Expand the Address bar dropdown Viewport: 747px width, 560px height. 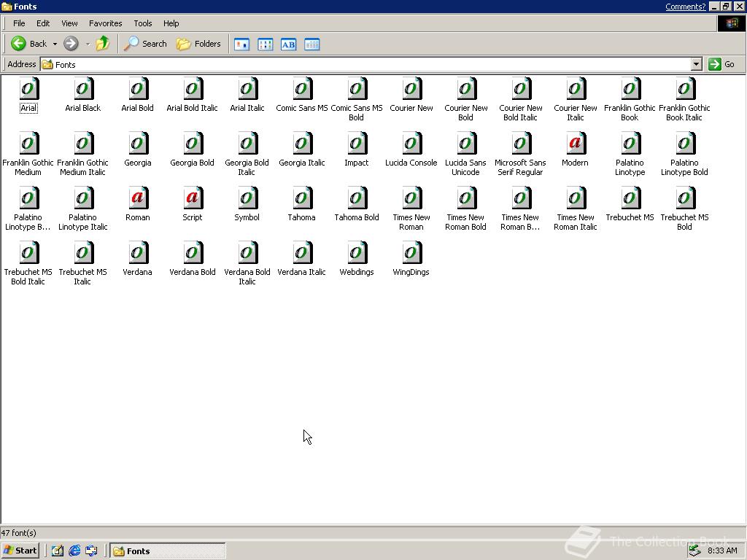click(697, 64)
